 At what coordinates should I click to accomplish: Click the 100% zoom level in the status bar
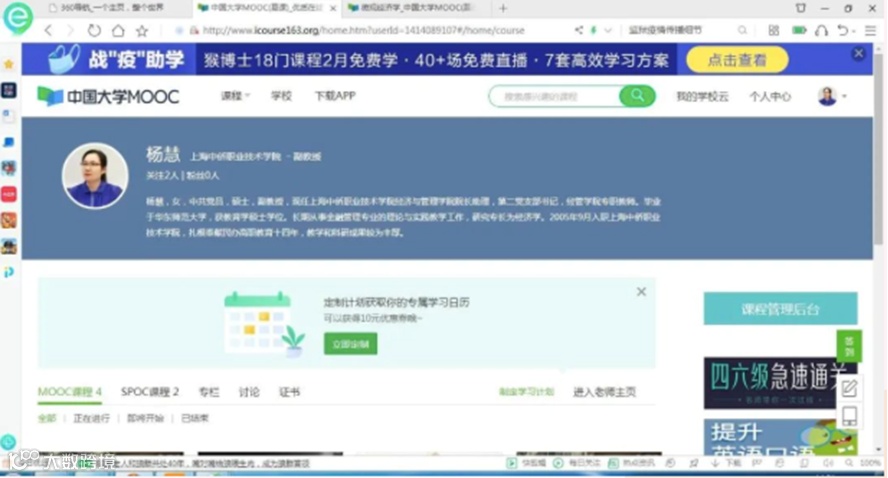point(870,463)
